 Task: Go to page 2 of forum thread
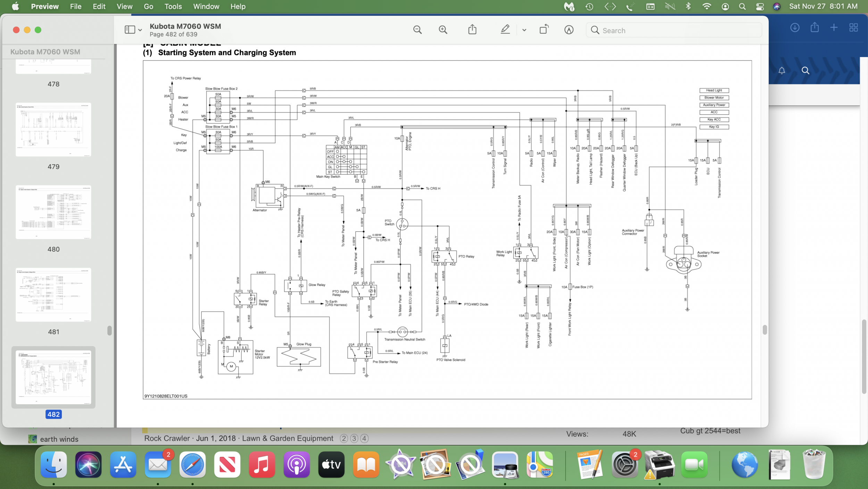tap(344, 439)
